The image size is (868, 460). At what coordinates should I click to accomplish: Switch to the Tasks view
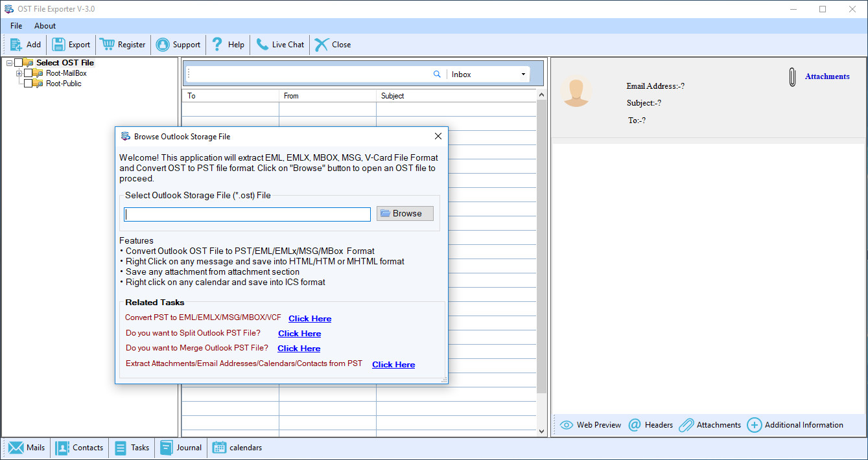[x=132, y=448]
